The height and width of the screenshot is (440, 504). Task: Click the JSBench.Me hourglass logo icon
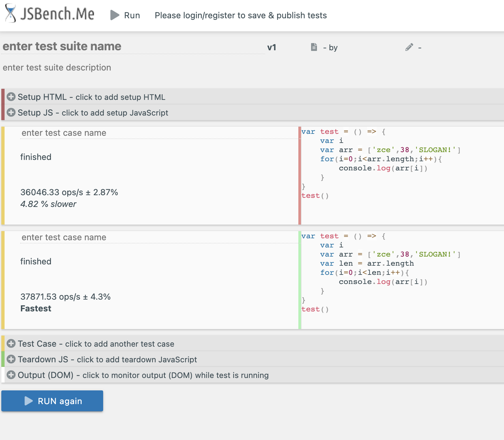click(x=10, y=14)
